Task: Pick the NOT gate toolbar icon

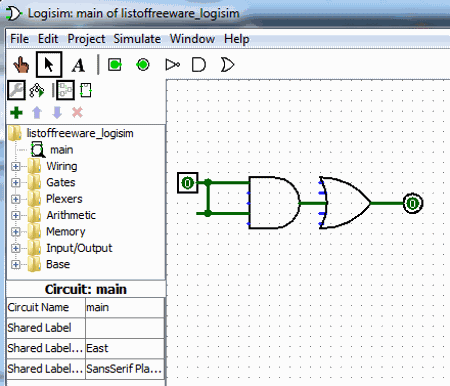Action: 172,65
